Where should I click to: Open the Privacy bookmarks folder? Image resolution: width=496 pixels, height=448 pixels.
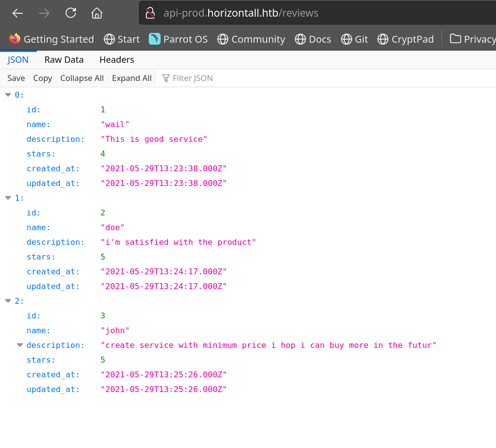(x=472, y=39)
